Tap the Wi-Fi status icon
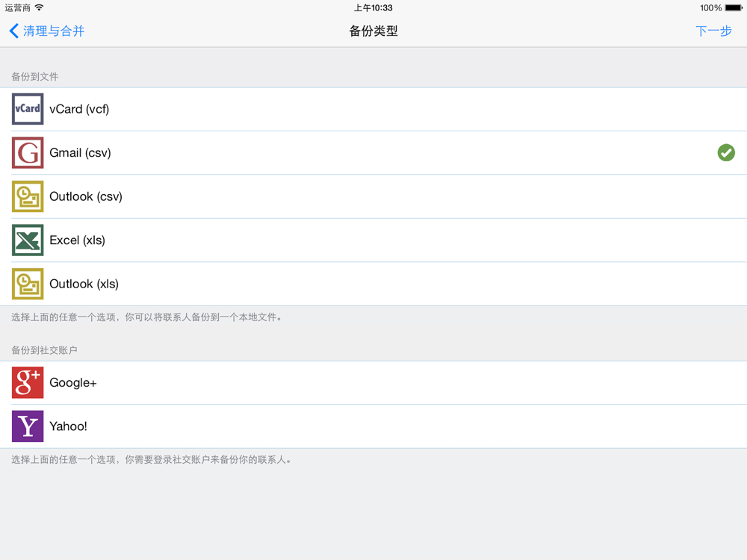The width and height of the screenshot is (747, 560). pos(40,7)
